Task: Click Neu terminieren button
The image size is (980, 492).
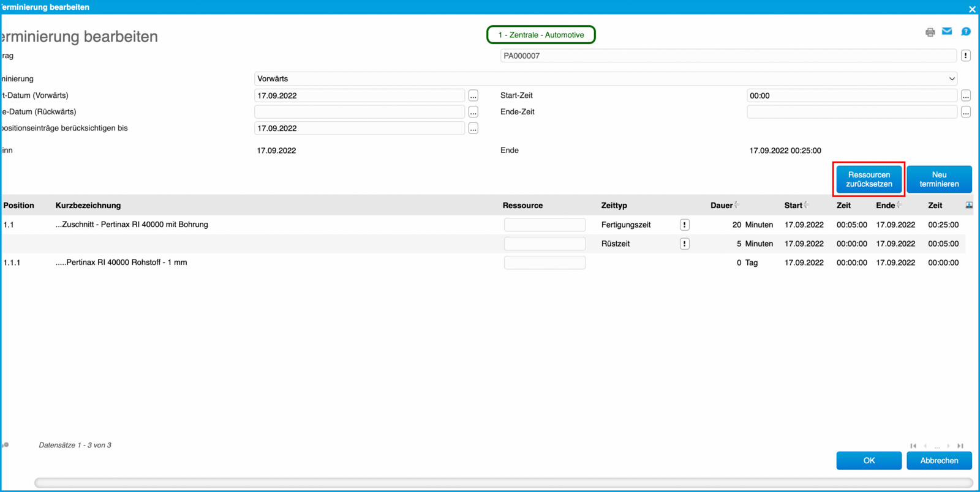Action: point(939,179)
